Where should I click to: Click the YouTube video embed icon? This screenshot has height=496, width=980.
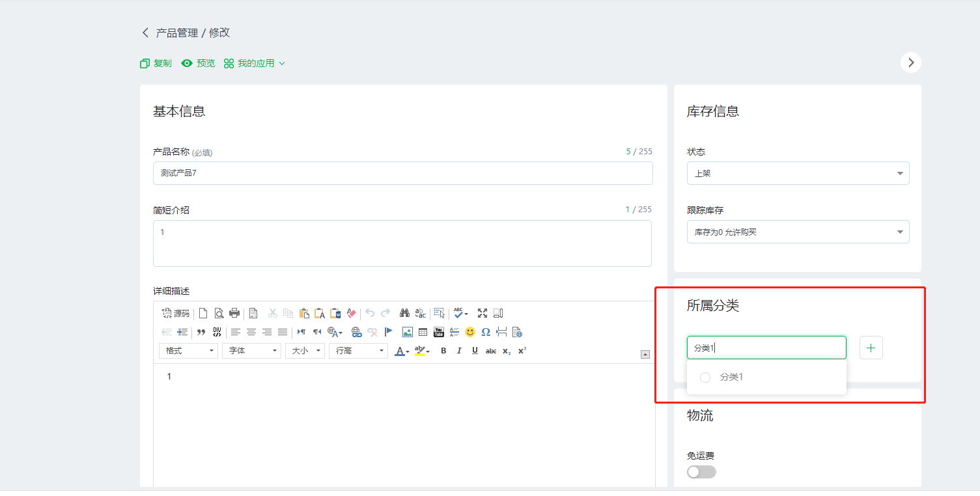pos(439,332)
